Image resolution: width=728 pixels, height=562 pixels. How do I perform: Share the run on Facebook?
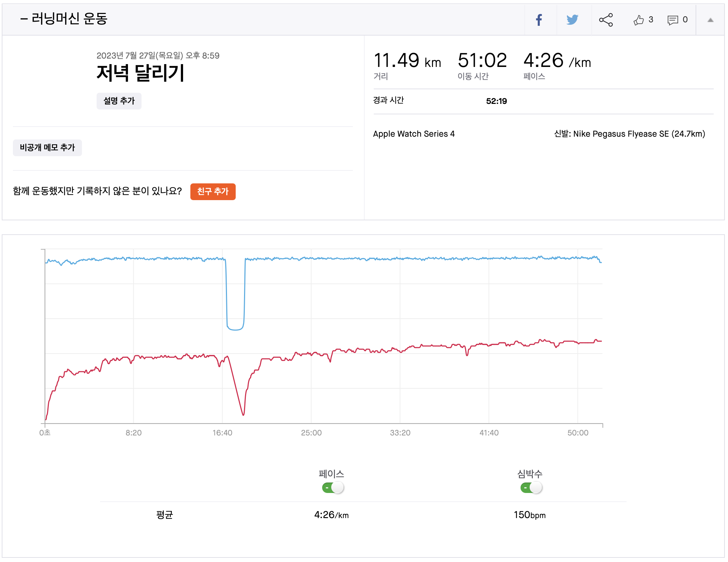(x=539, y=20)
